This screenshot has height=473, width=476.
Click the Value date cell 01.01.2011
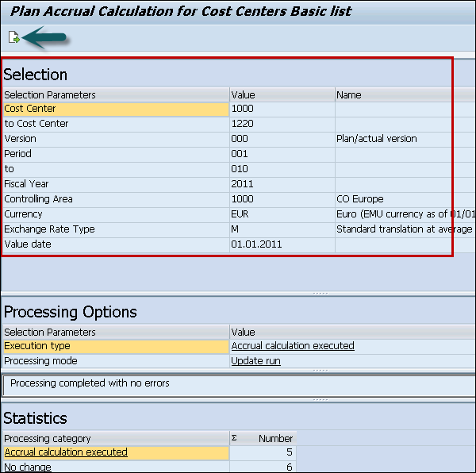tap(256, 244)
